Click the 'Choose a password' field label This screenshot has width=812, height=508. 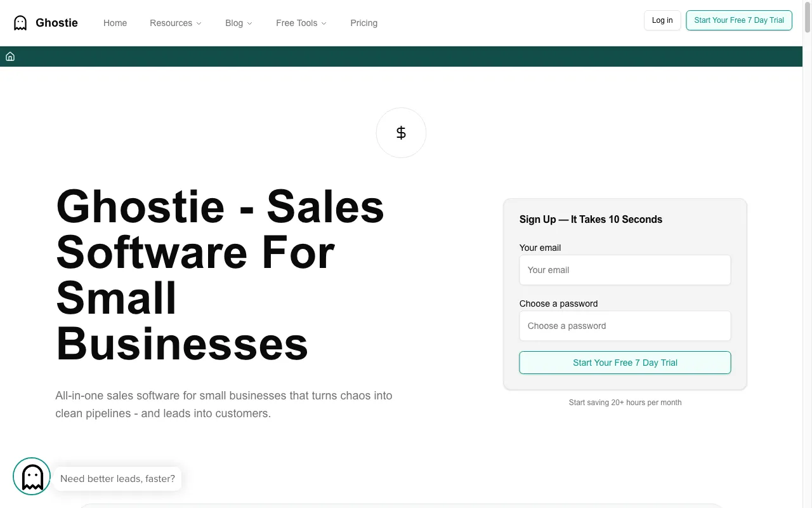pyautogui.click(x=558, y=304)
